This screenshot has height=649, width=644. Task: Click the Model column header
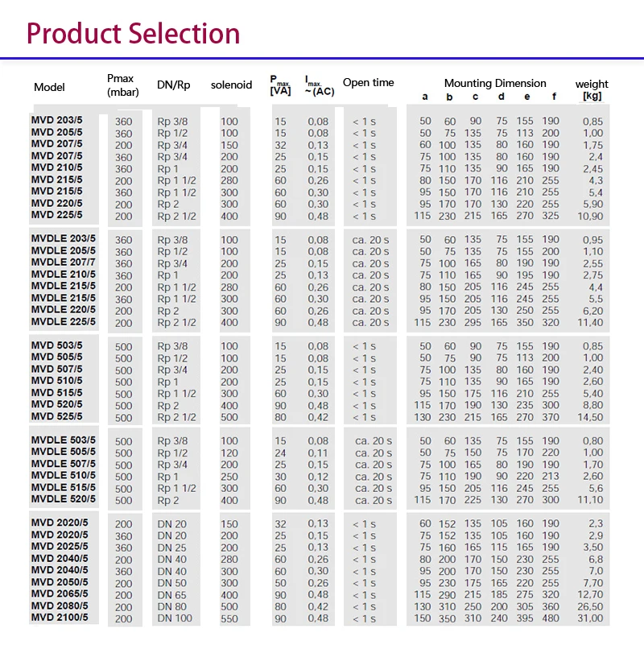(49, 87)
